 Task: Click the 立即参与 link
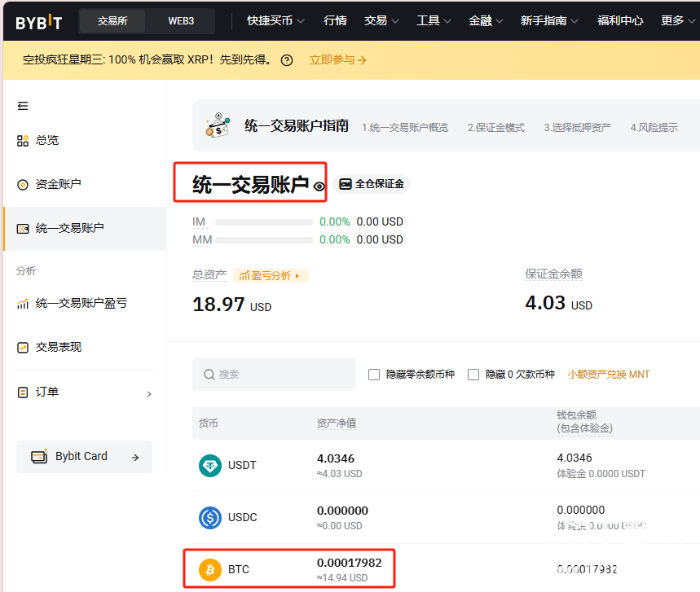pos(338,60)
